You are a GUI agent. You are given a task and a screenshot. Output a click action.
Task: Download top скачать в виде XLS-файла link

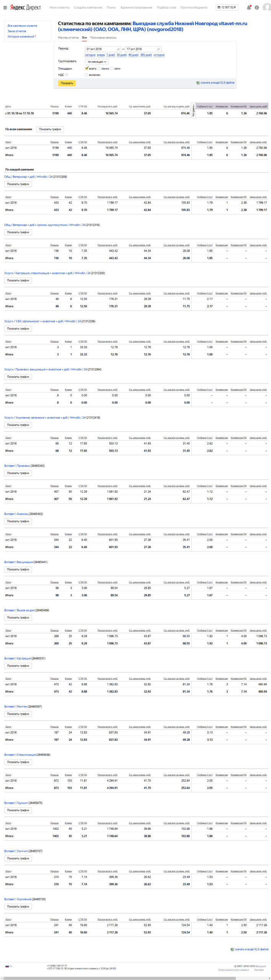217,83
